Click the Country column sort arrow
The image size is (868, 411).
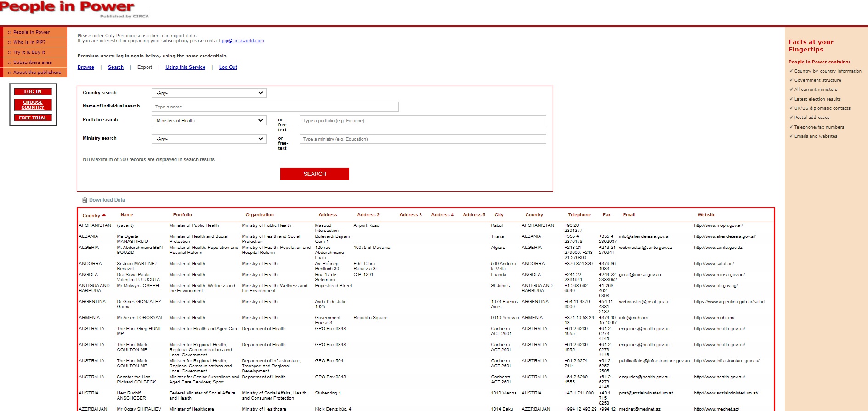click(x=104, y=215)
